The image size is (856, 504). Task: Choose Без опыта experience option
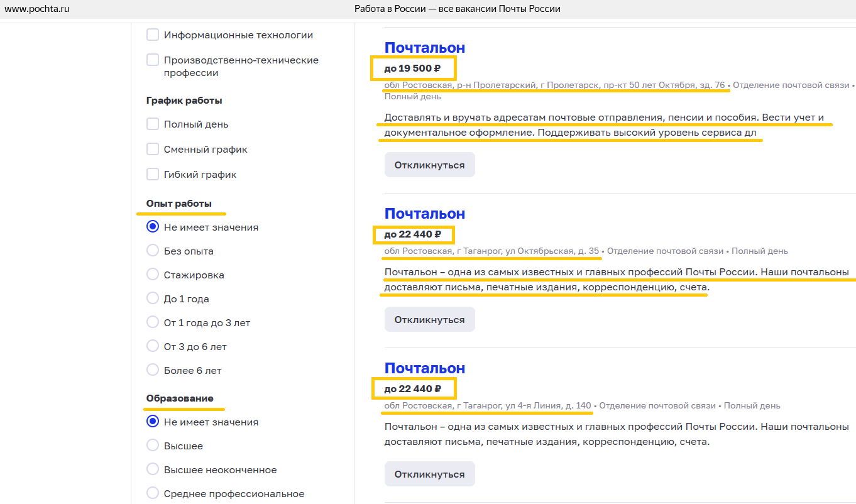153,251
